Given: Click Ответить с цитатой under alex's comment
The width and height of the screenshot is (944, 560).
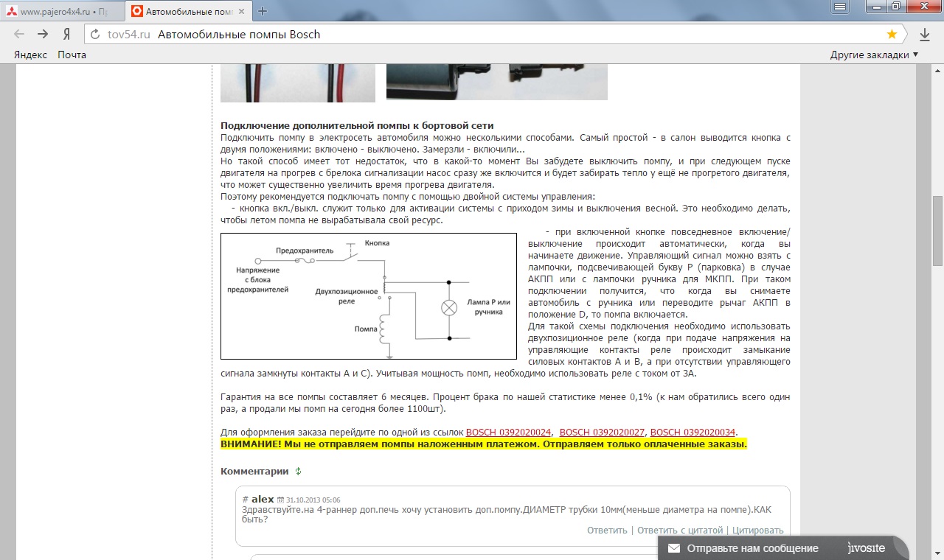Looking at the screenshot, I should [x=680, y=530].
